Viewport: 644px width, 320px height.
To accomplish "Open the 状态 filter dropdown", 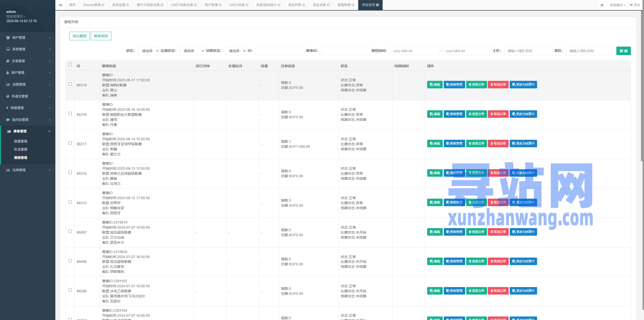I will coord(149,51).
